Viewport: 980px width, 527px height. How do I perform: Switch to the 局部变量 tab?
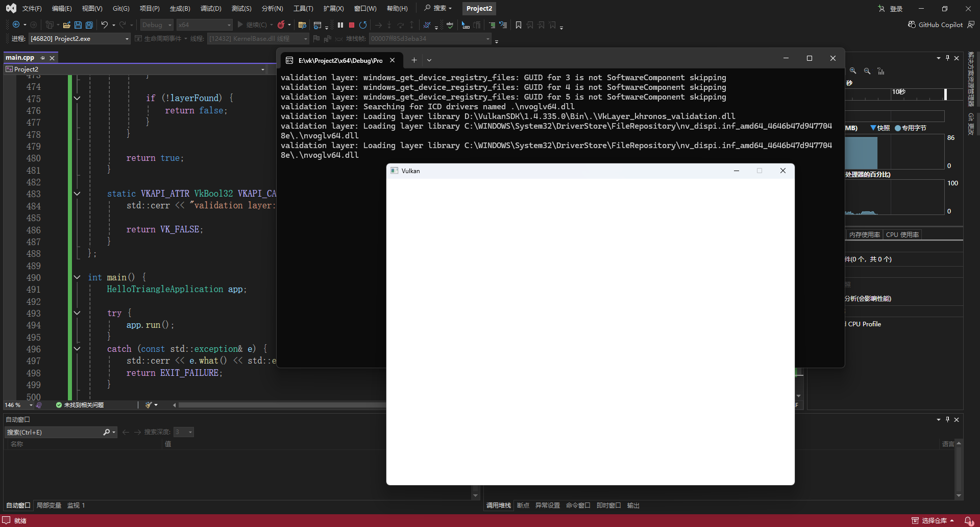coord(49,505)
